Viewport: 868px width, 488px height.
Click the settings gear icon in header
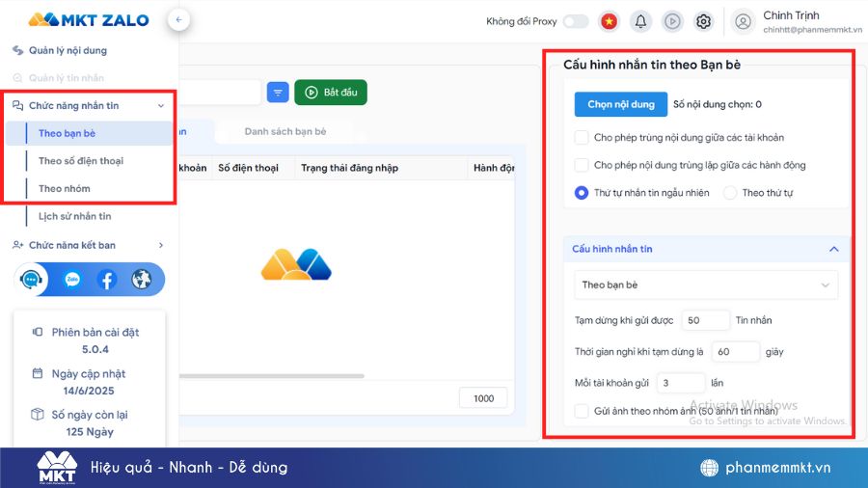[x=704, y=21]
